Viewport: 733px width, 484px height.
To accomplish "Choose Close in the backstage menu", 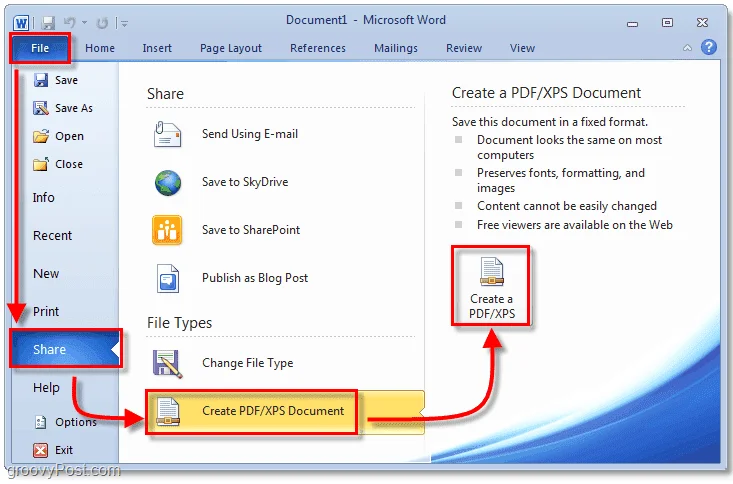I will (x=69, y=164).
